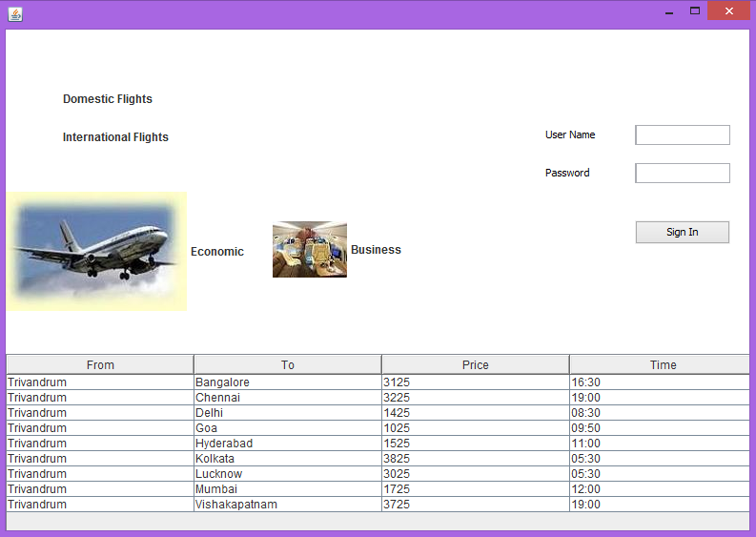Click time 05:30 in Kolkata row
Viewport: 756px width, 537px height.
660,459
